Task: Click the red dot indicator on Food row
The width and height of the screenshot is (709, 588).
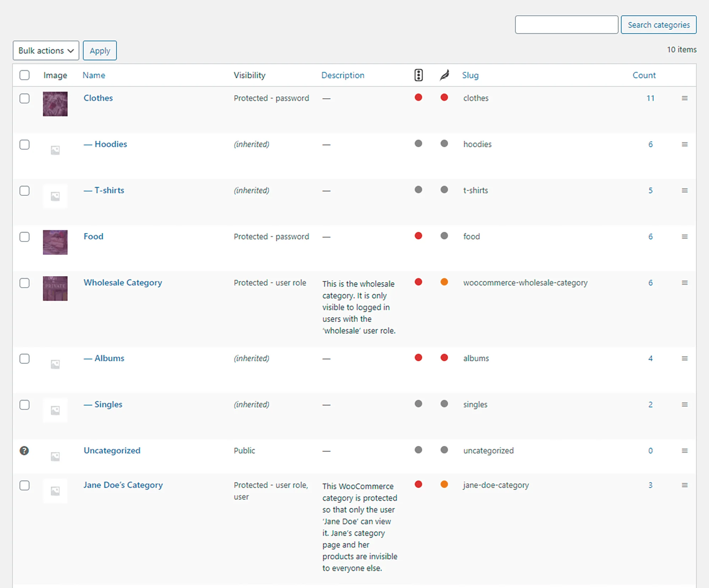Action: tap(418, 236)
